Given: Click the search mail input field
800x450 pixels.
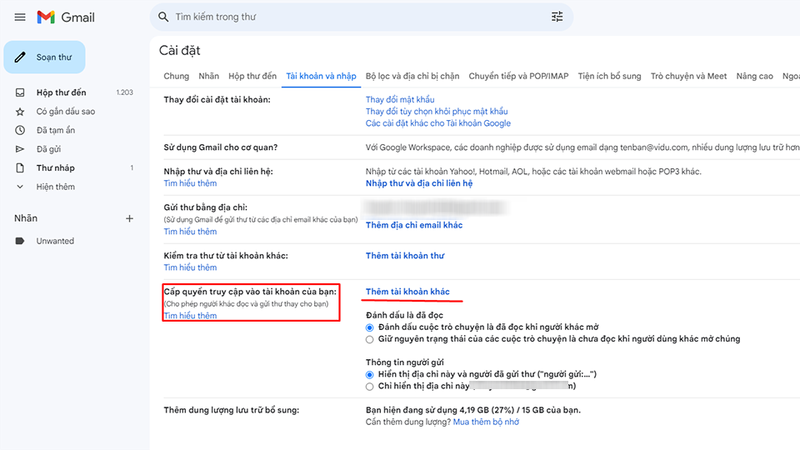Looking at the screenshot, I should click(361, 17).
